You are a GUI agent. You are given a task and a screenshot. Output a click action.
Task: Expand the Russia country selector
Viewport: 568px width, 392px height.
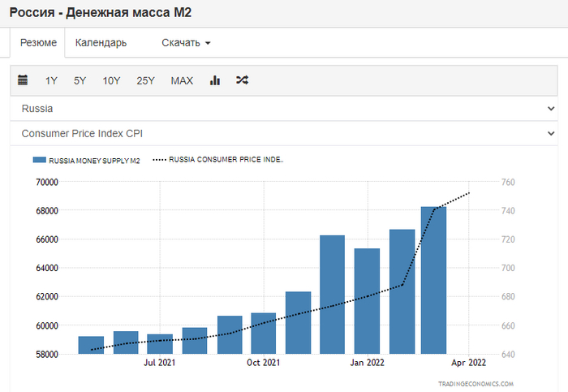(284, 108)
